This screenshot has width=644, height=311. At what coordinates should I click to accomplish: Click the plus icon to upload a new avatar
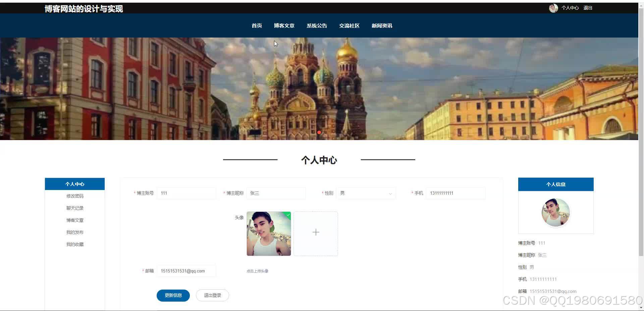click(315, 232)
